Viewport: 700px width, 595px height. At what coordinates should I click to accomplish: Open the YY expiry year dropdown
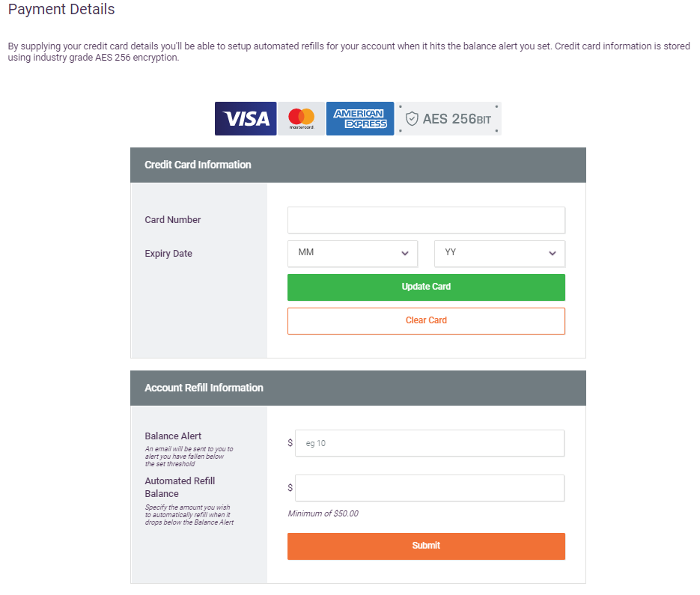(499, 253)
